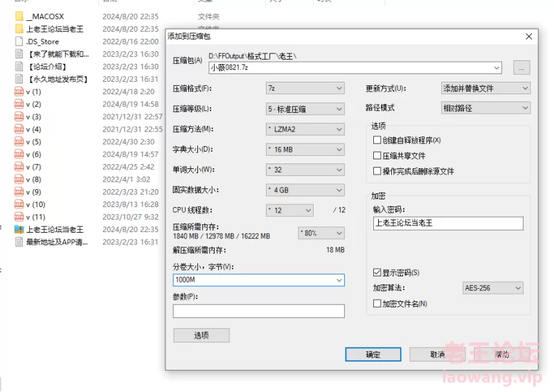
Task: Click the 选项 button below parameters
Action: point(202,335)
